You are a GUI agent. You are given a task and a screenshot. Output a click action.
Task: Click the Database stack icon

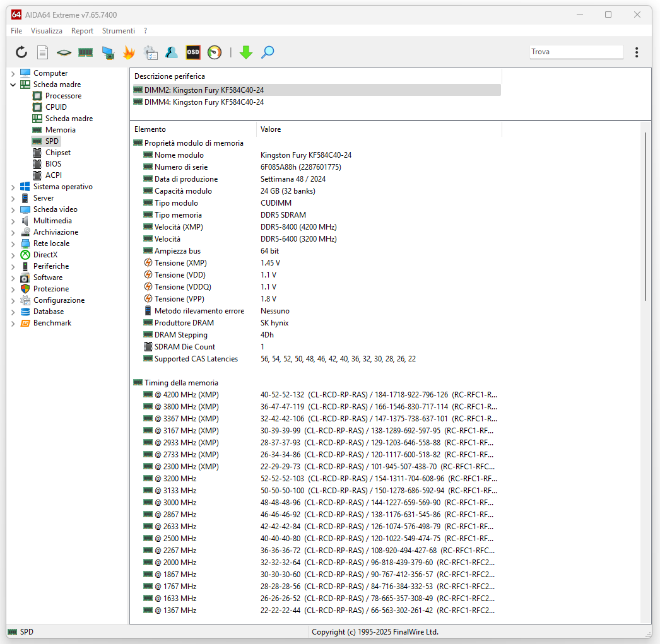point(25,312)
